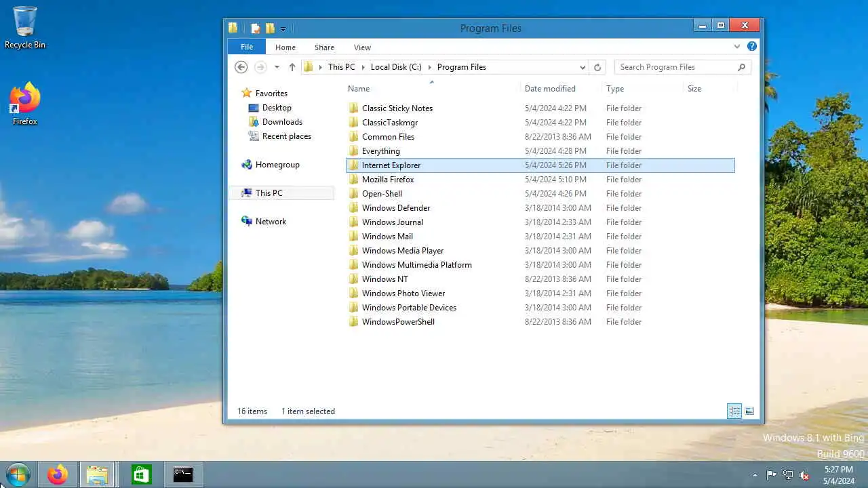Click Program Files breadcrumb in address bar
868x488 pixels.
461,67
